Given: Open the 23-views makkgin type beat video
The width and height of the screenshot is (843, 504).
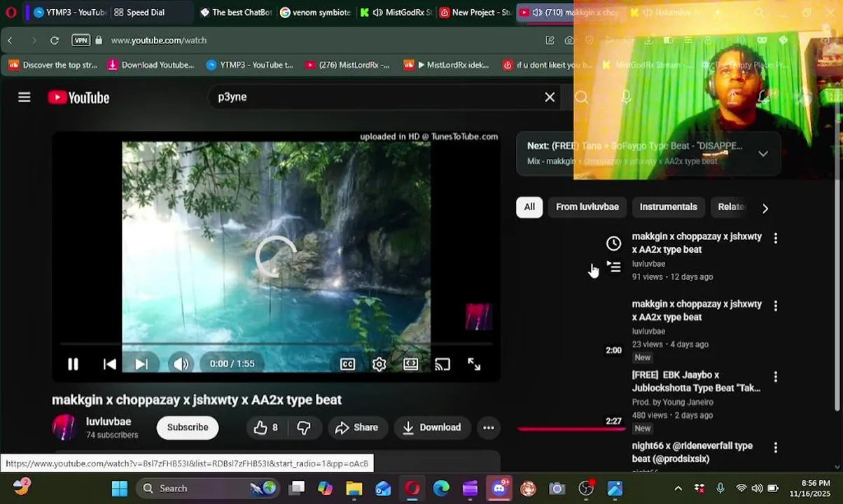Looking at the screenshot, I should point(697,311).
